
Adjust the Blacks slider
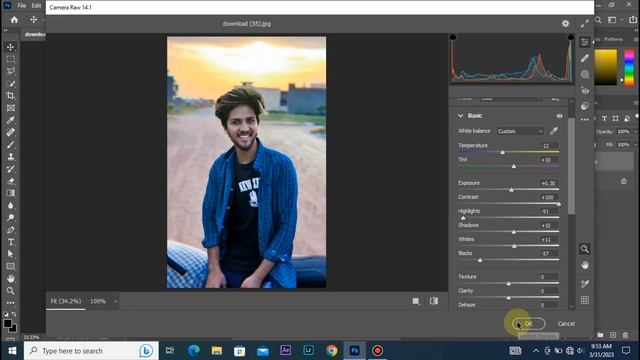coord(480,260)
